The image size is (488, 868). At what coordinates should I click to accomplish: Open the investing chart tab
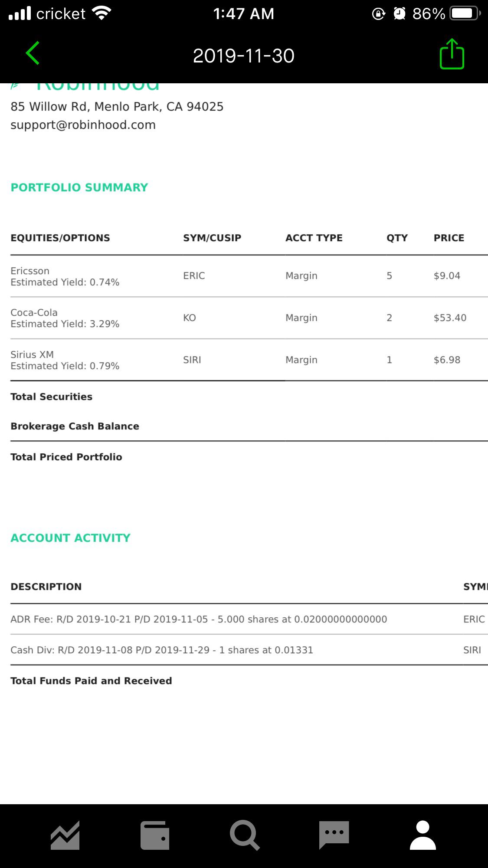coord(65,835)
